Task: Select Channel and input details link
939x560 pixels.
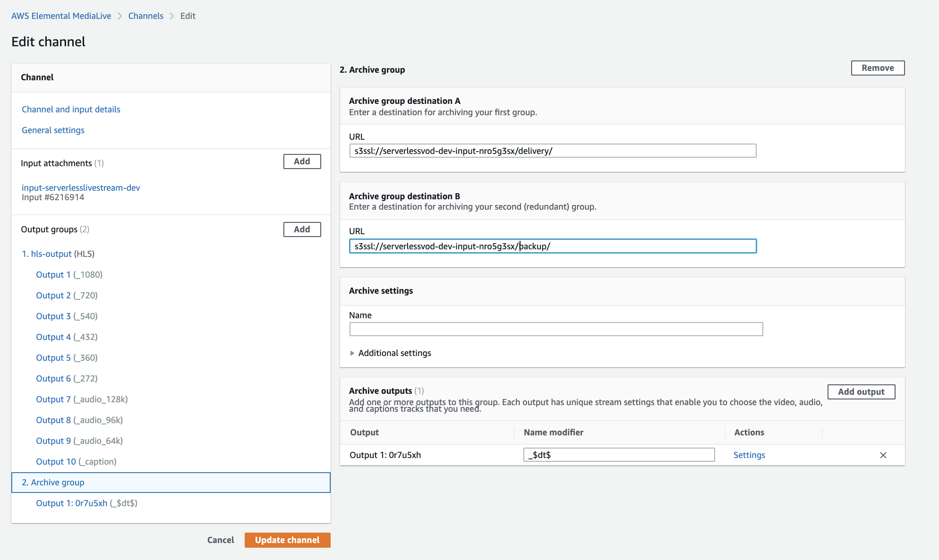Action: 71,109
